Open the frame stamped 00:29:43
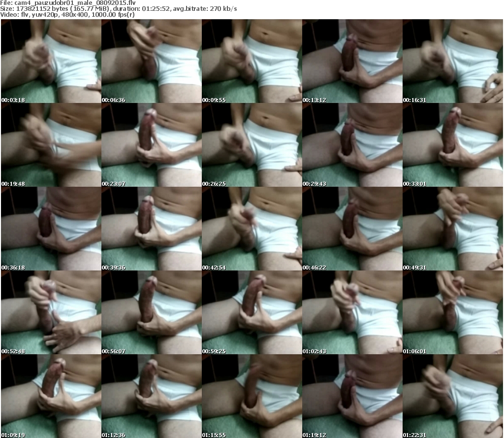This screenshot has height=438, width=504. click(x=352, y=145)
